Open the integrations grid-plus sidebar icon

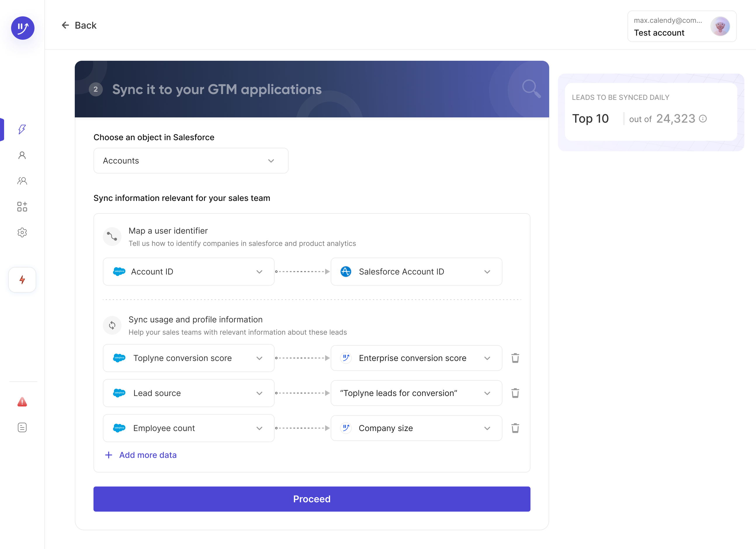[22, 206]
